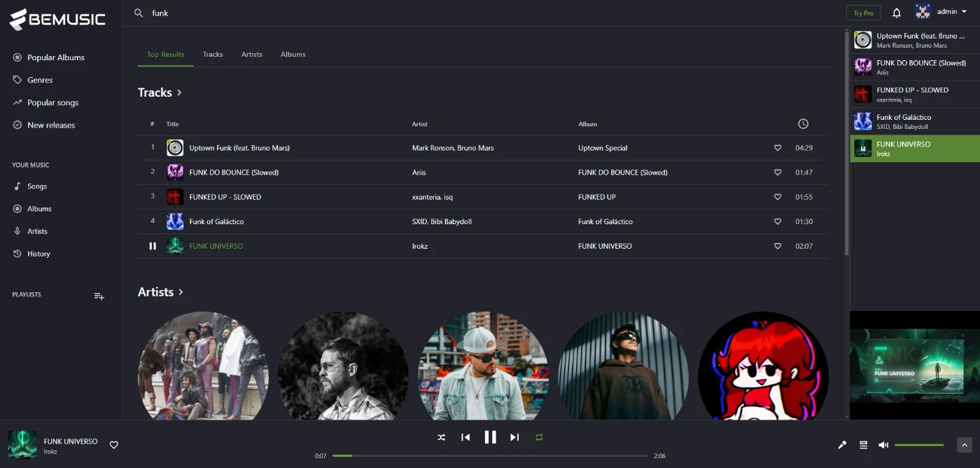The height and width of the screenshot is (468, 980).
Task: Mute the volume speaker icon
Action: coord(883,445)
